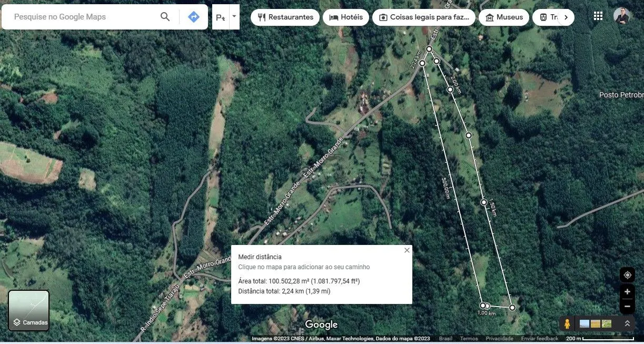Click the topmost measurement point on the path
The image size is (644, 344).
(429, 49)
